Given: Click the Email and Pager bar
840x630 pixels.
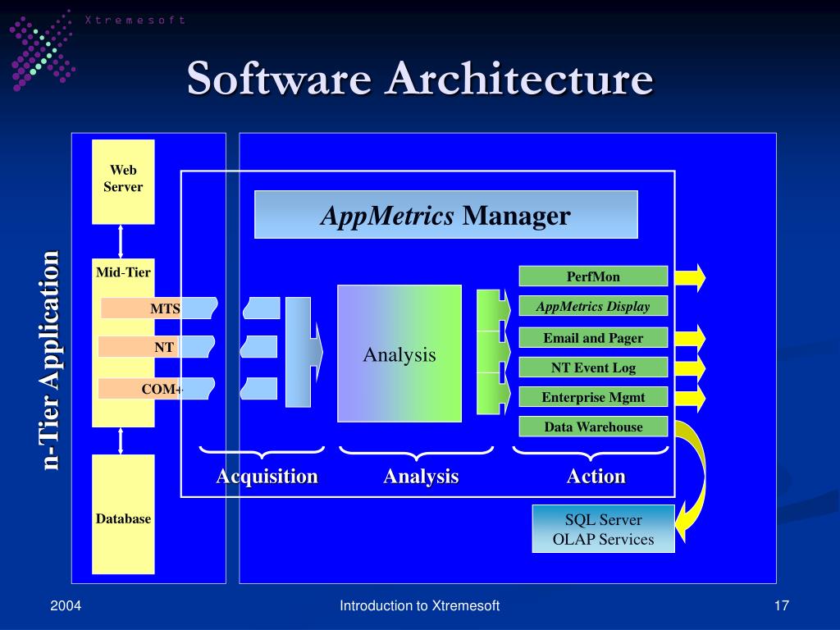Looking at the screenshot, I should 593,337.
